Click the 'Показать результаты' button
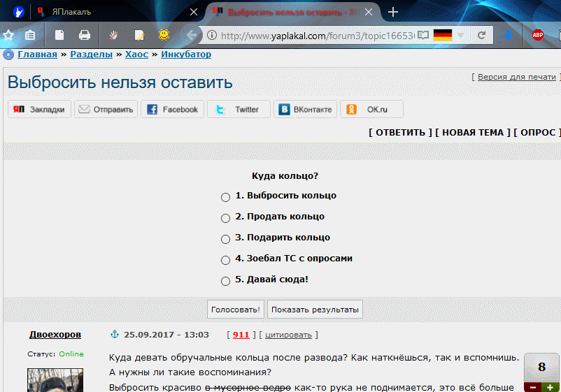The image size is (561, 392). (x=315, y=310)
